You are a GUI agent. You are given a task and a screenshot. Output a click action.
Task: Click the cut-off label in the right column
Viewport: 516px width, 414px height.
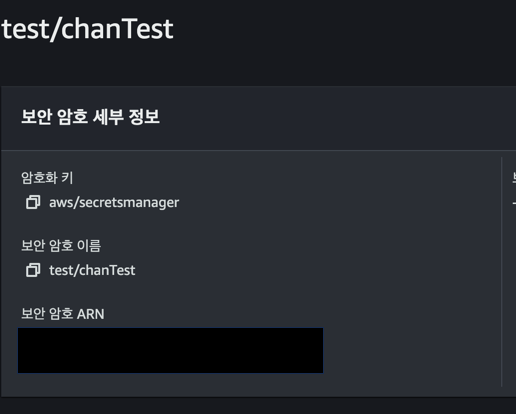click(x=514, y=178)
